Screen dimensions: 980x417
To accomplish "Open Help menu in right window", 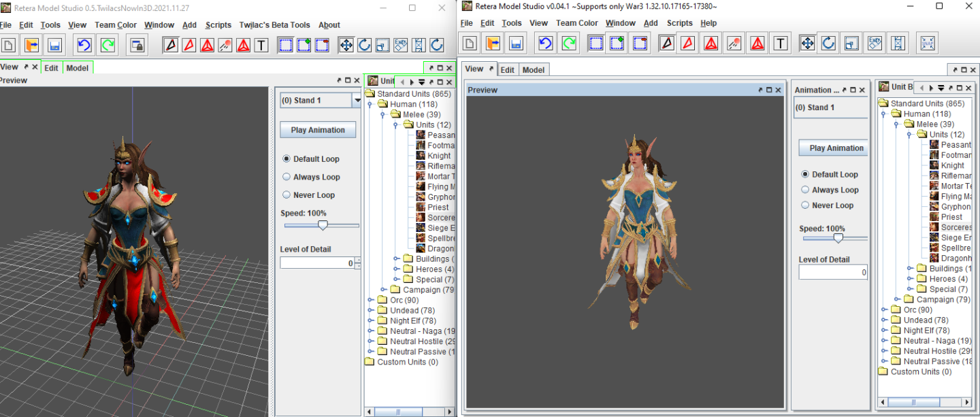I will point(708,23).
